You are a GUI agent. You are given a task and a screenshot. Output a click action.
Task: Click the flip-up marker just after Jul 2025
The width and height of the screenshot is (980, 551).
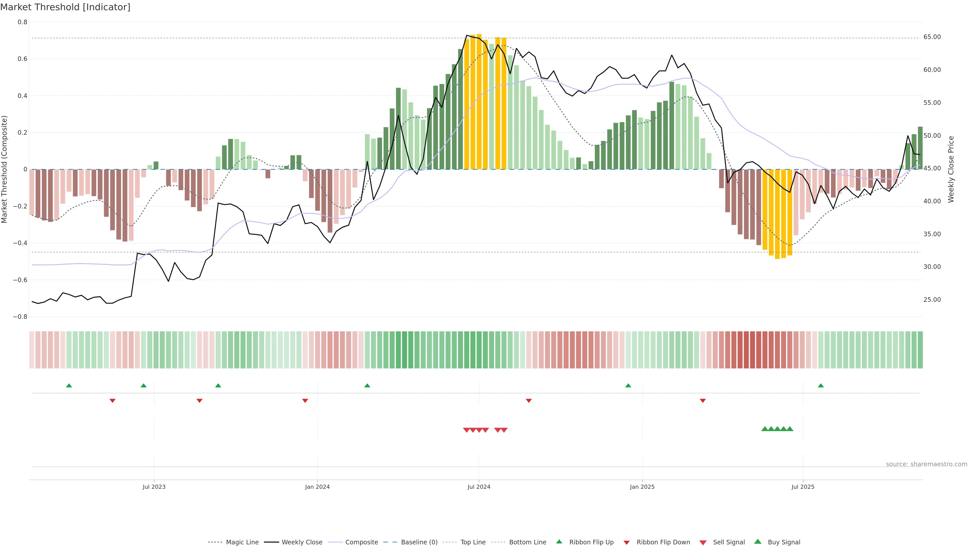820,386
